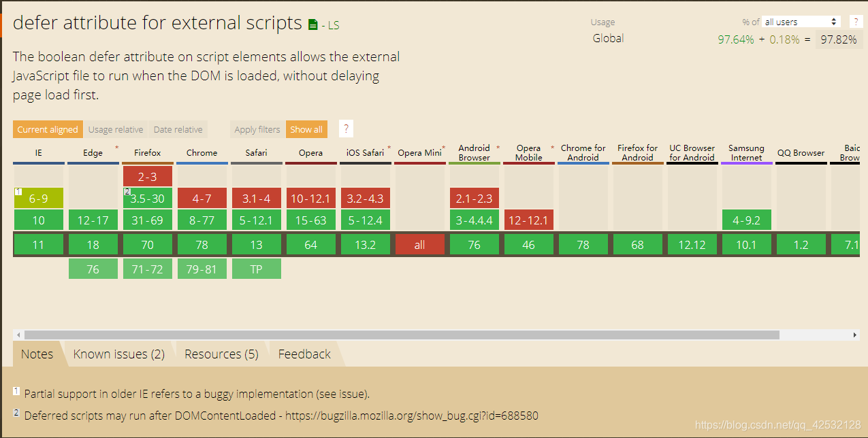The width and height of the screenshot is (868, 438).
Task: Click the Firefox for Android column header
Action: click(638, 153)
